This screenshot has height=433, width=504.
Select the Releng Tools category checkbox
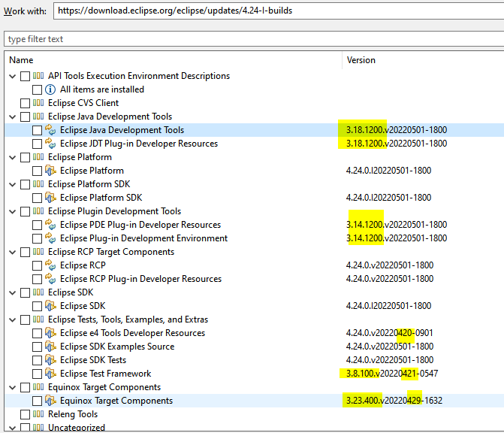click(26, 414)
